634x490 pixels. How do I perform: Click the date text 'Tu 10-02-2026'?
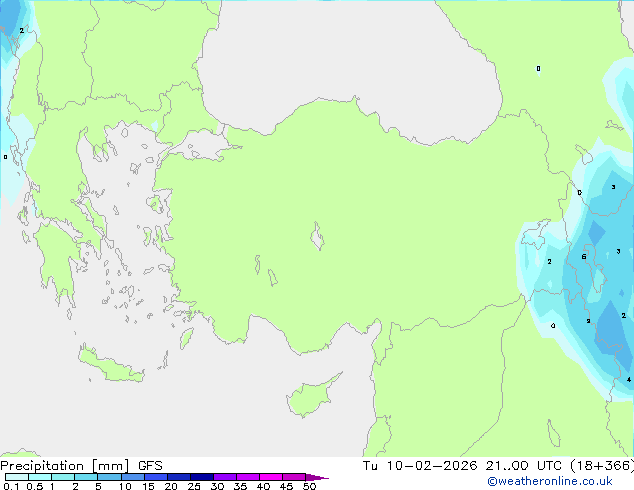[420, 466]
